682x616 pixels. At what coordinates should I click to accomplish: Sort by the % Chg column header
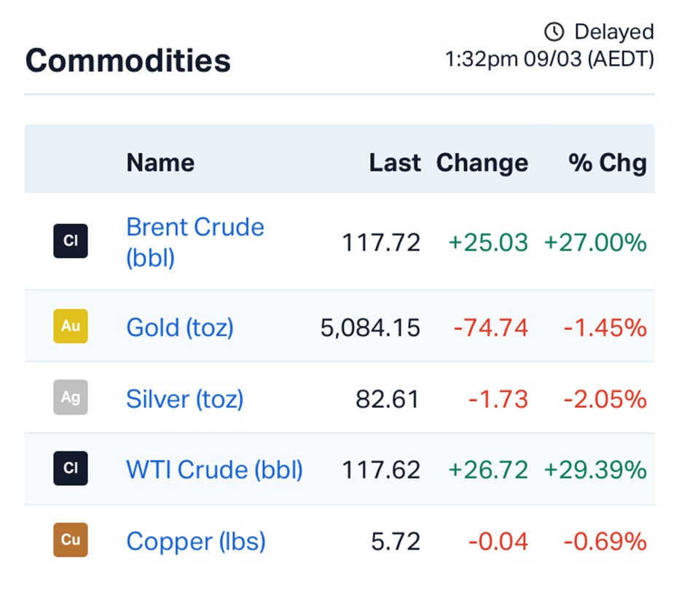coord(607,162)
